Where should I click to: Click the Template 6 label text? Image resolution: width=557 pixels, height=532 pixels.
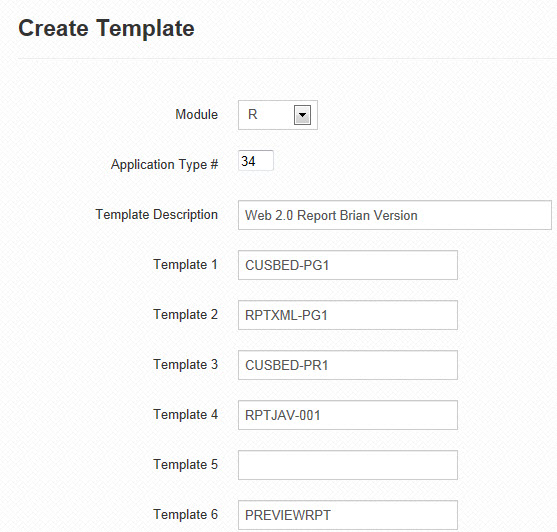[x=185, y=515]
